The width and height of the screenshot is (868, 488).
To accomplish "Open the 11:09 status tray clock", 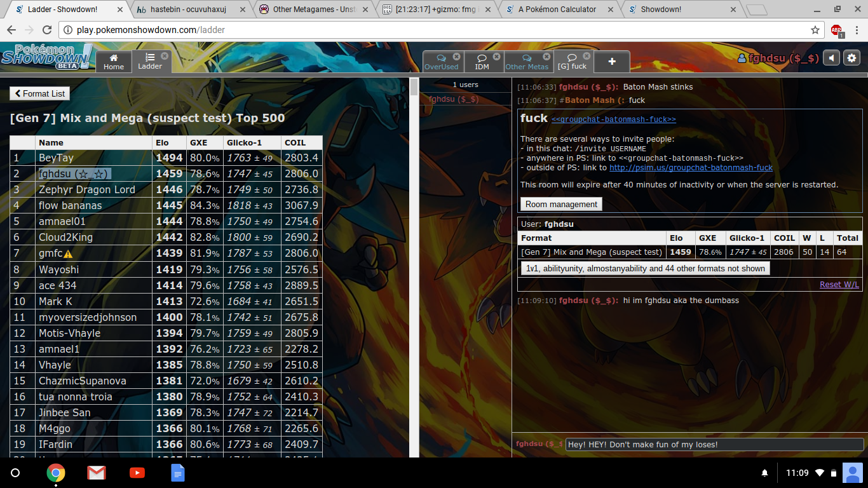I will (x=797, y=473).
